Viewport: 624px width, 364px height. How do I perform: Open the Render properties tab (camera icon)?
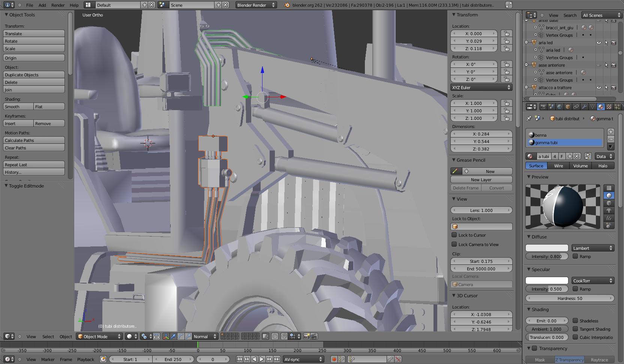click(543, 107)
